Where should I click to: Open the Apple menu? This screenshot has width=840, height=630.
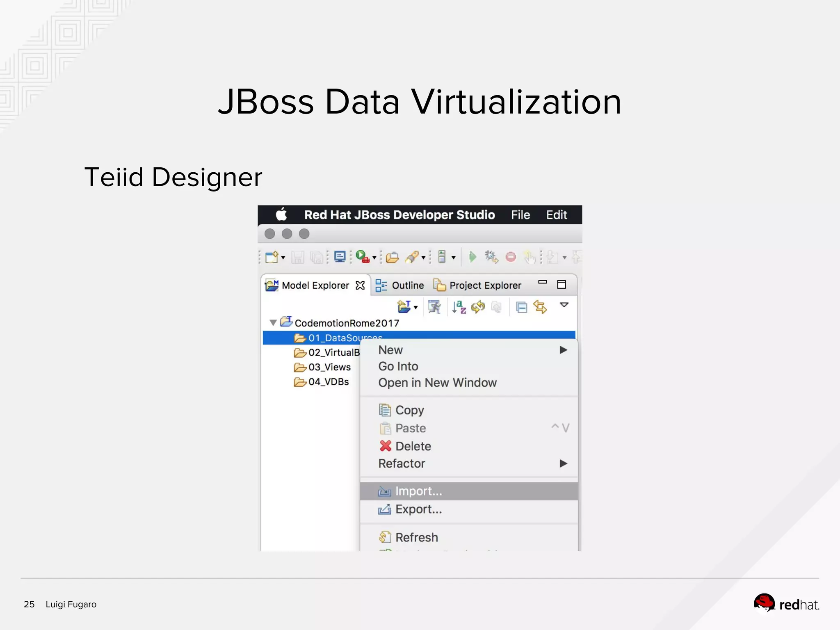281,214
